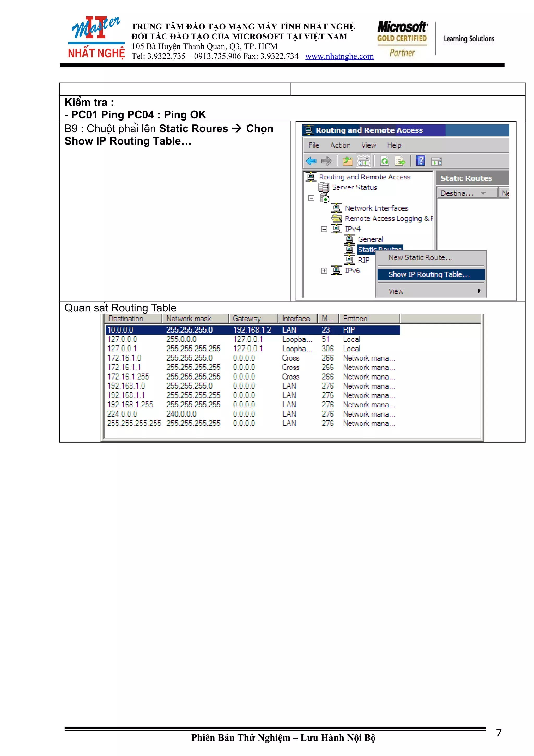Image resolution: width=534 pixels, height=756 pixels.
Task: Select the 192.168.1.0 route row
Action: [x=253, y=386]
